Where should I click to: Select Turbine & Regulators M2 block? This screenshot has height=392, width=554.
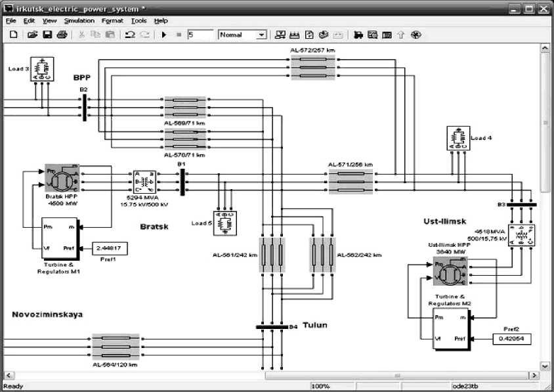tap(452, 329)
